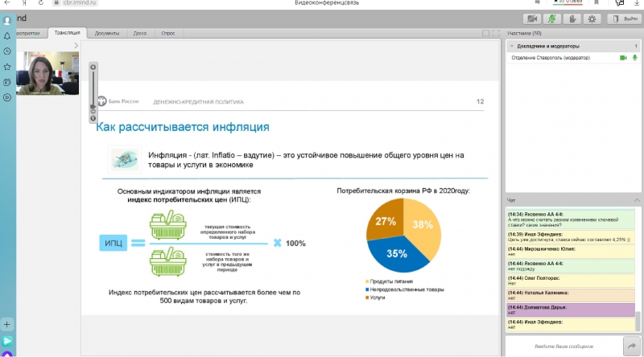Open the messenger arrow icon in sidebar
Viewport: 644px width, 357px height.
[x=7, y=341]
